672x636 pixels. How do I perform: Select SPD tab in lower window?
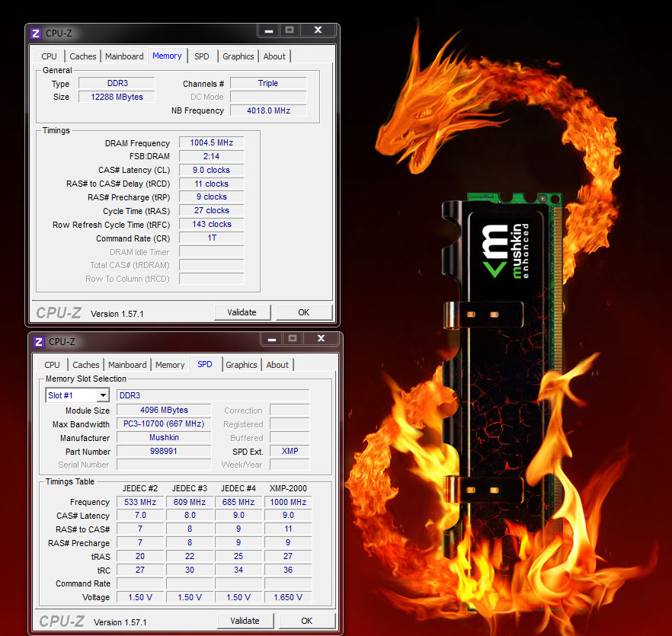[205, 364]
